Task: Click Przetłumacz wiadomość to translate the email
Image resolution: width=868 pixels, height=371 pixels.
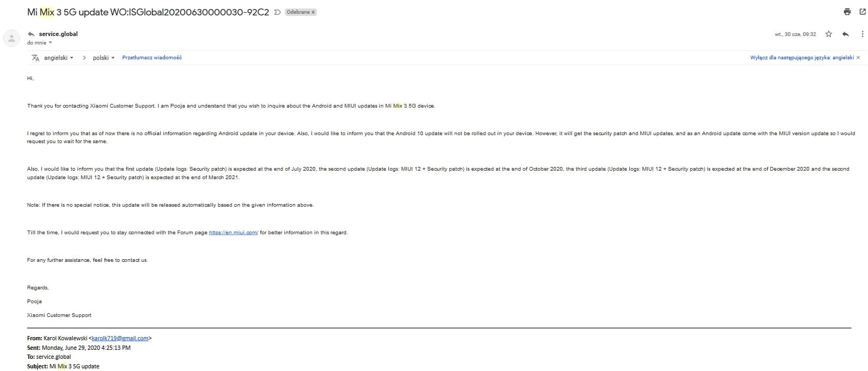Action: click(152, 58)
